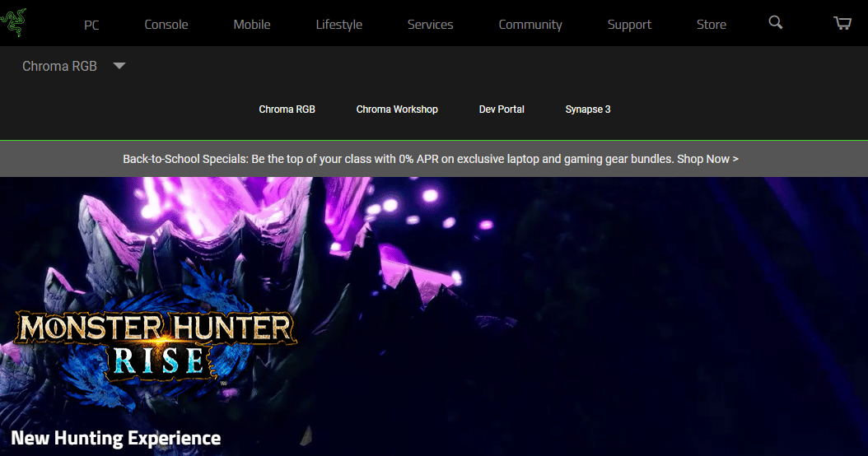868x456 pixels.
Task: Open the PC menu
Action: pos(91,25)
